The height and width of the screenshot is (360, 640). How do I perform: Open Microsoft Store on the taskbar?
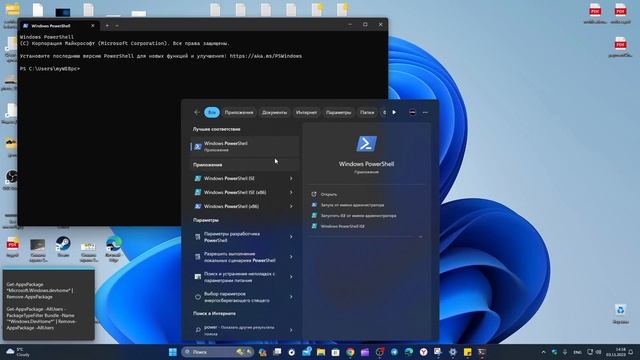pyautogui.click(x=336, y=352)
